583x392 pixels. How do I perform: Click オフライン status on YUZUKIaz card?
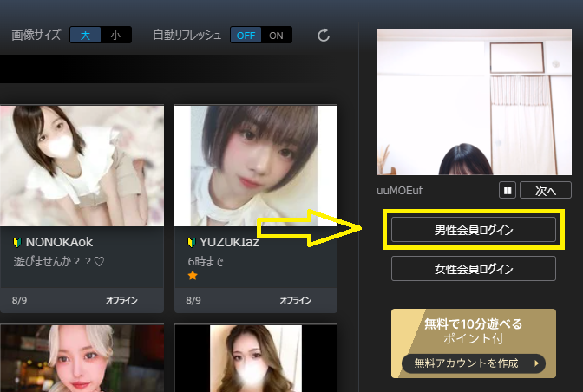click(296, 300)
